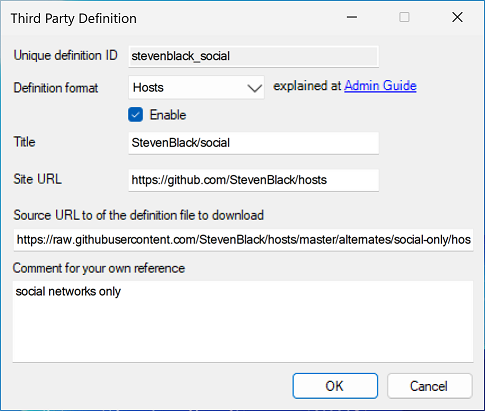The height and width of the screenshot is (411, 485).
Task: Click the 'Source URL to of the definition' label
Action: [x=138, y=215]
